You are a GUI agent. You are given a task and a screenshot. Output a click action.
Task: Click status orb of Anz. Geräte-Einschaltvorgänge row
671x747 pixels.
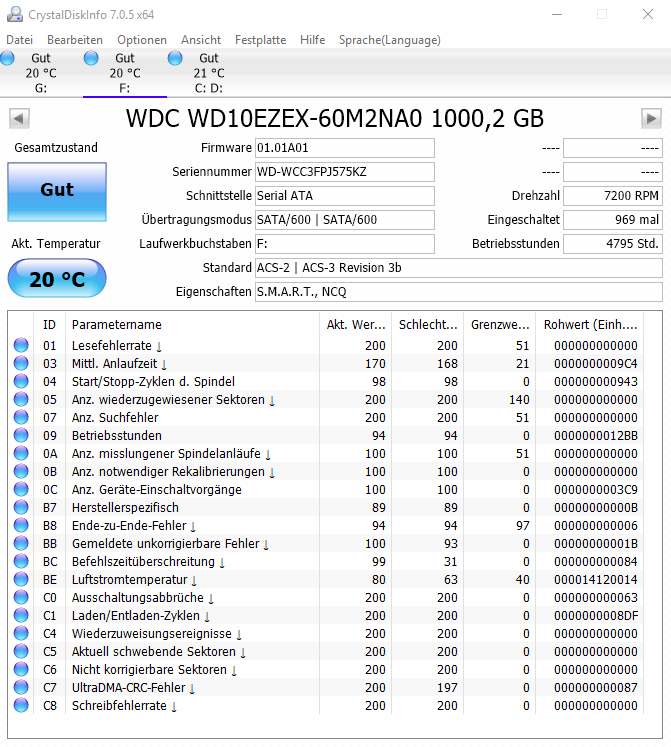pyautogui.click(x=21, y=489)
